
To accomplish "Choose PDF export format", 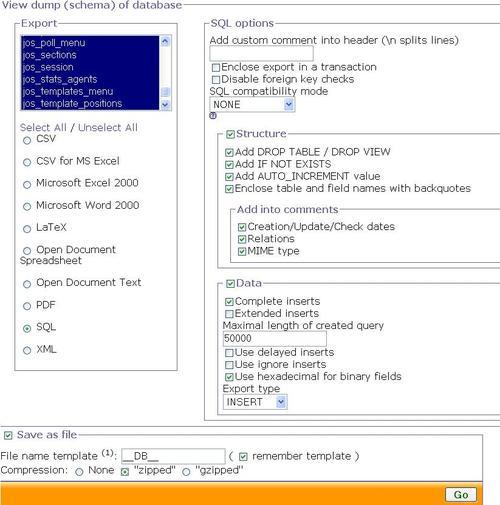I will tap(27, 306).
